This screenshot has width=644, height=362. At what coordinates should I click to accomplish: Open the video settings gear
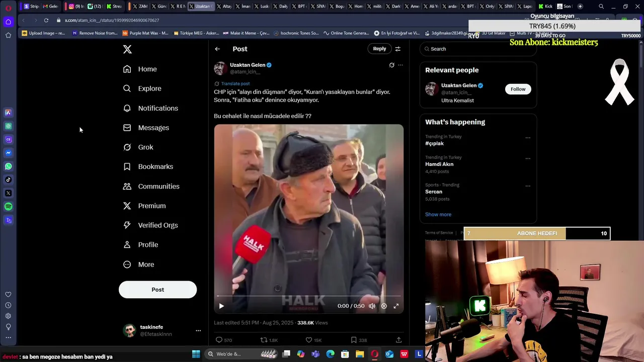[384, 306]
